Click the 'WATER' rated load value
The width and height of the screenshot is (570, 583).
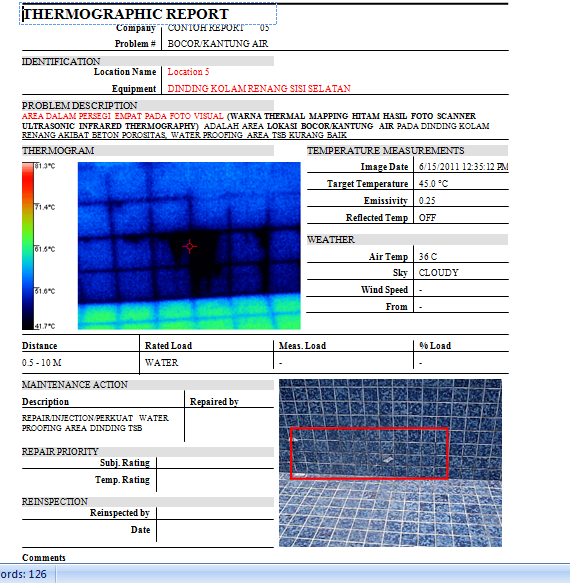tap(161, 363)
